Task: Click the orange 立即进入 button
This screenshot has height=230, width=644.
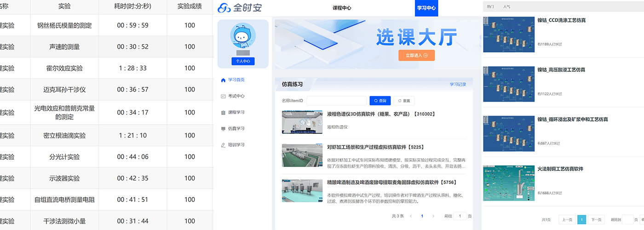Action: tap(416, 55)
